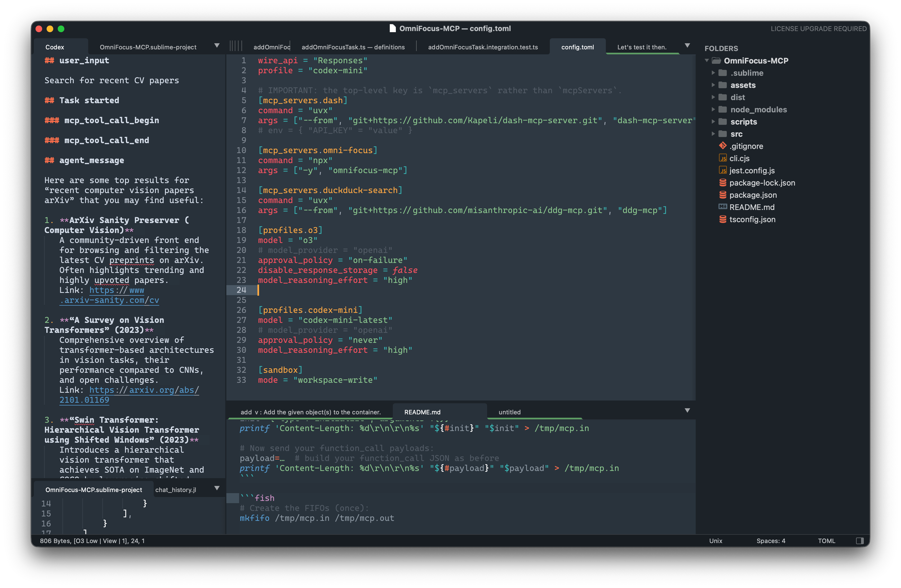Expand the scripts folder
This screenshot has height=588, width=901.
[713, 121]
